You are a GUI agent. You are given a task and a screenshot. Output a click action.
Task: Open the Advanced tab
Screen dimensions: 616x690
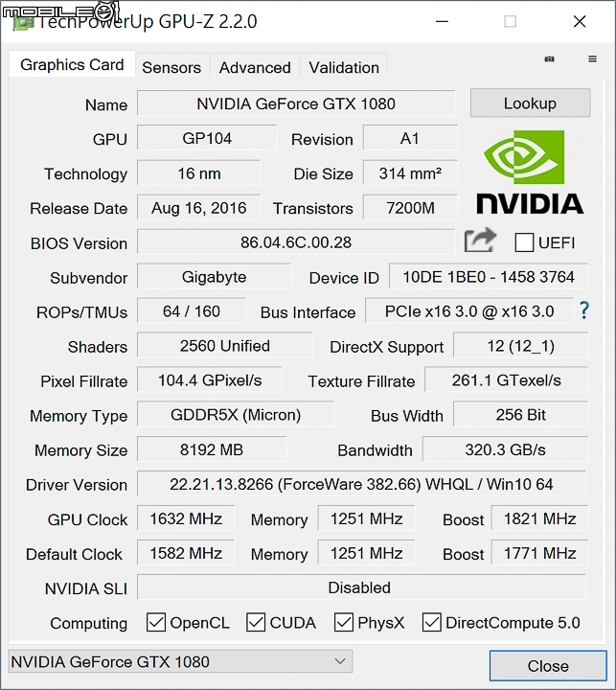coord(255,67)
